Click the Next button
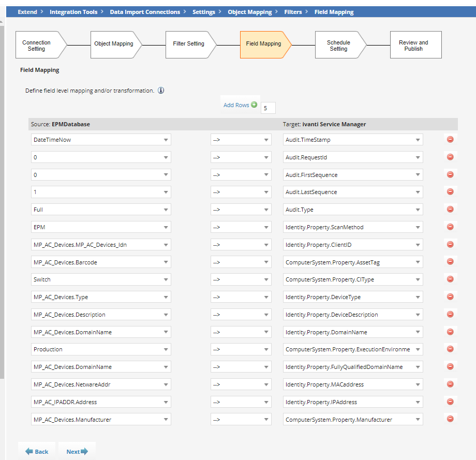The width and height of the screenshot is (476, 460). [x=77, y=452]
